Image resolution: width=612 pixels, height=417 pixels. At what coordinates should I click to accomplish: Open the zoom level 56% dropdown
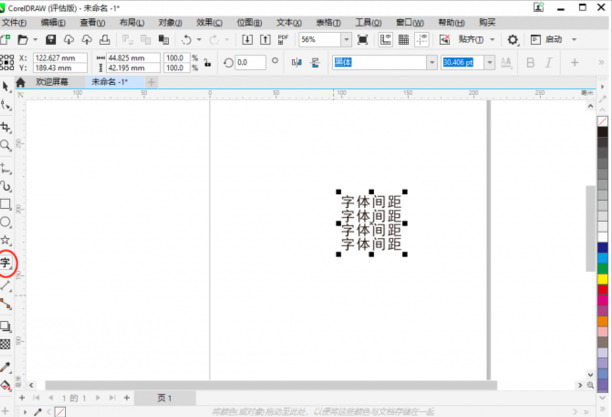click(345, 39)
